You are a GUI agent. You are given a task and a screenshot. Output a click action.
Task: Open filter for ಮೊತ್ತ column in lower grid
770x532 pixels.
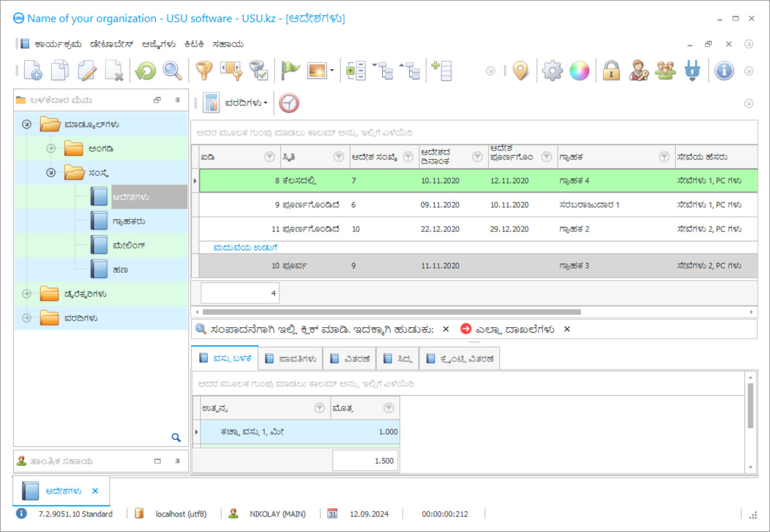click(389, 408)
